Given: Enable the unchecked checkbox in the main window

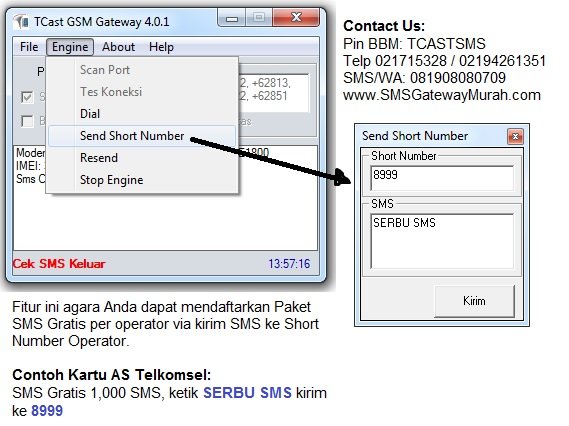Looking at the screenshot, I should [27, 121].
